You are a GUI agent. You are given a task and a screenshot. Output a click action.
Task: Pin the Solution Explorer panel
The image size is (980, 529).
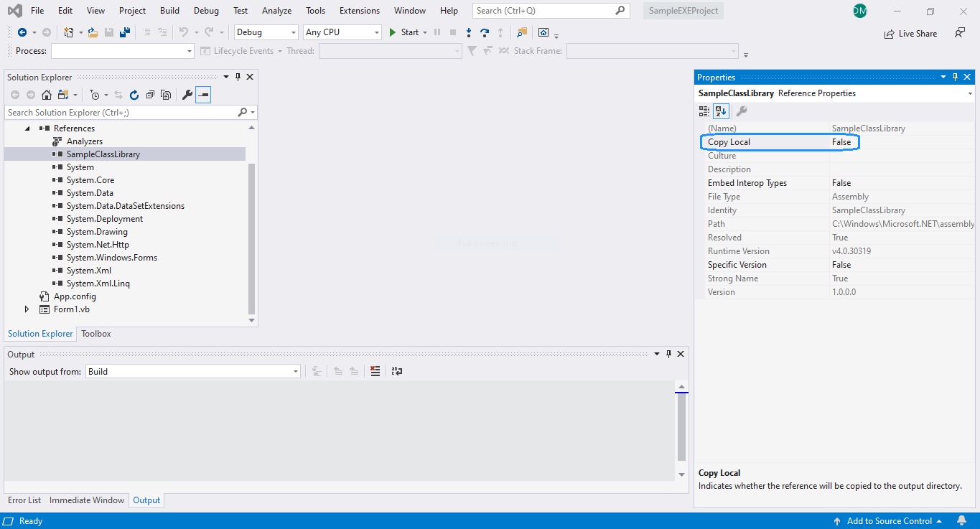237,77
